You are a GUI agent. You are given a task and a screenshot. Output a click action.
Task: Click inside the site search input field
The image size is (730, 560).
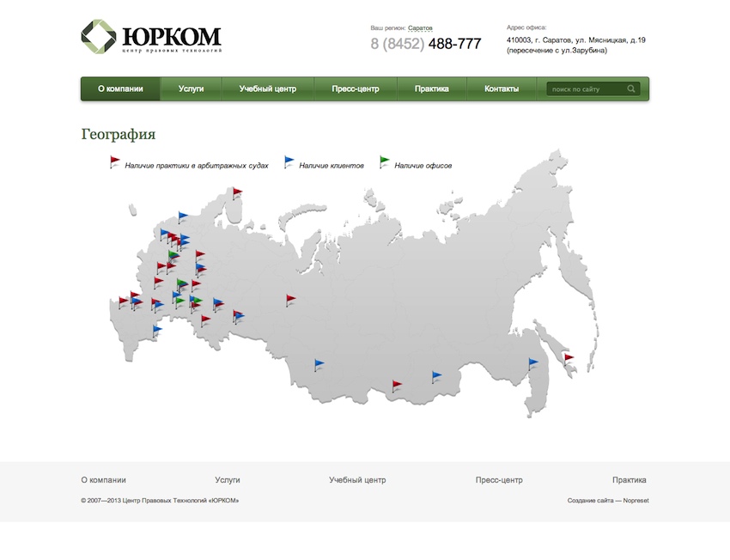(588, 88)
